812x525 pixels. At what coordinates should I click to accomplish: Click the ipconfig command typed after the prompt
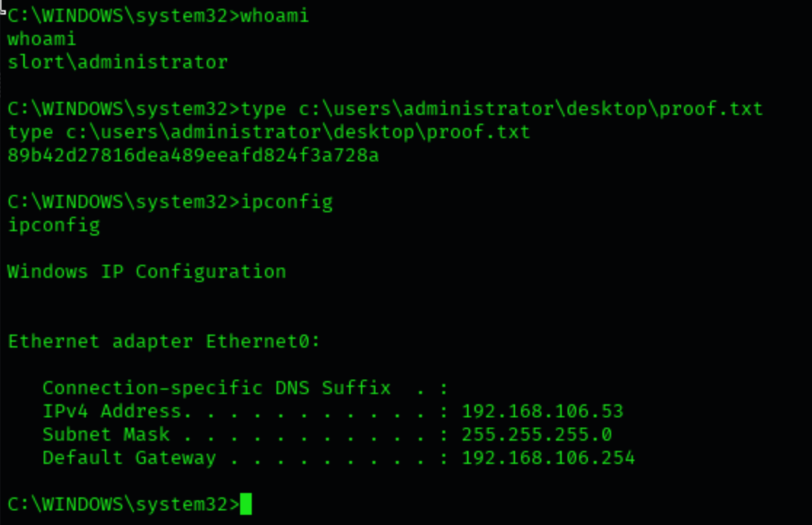tap(286, 202)
